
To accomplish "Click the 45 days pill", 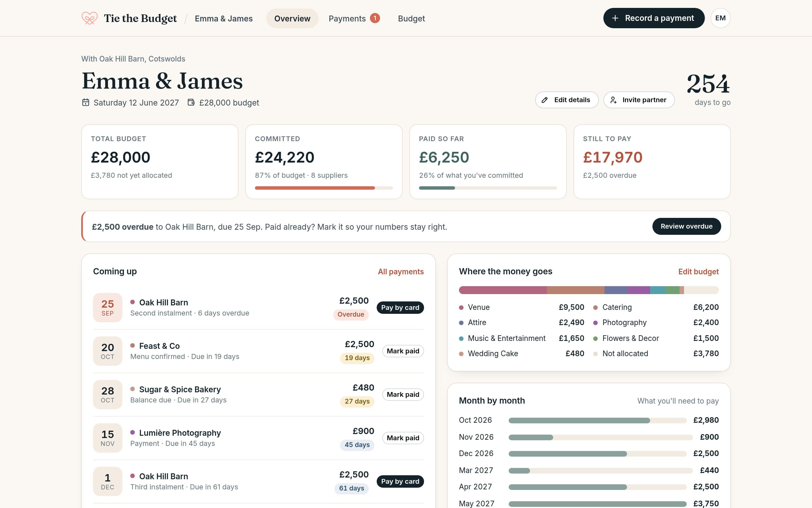I will pyautogui.click(x=357, y=445).
